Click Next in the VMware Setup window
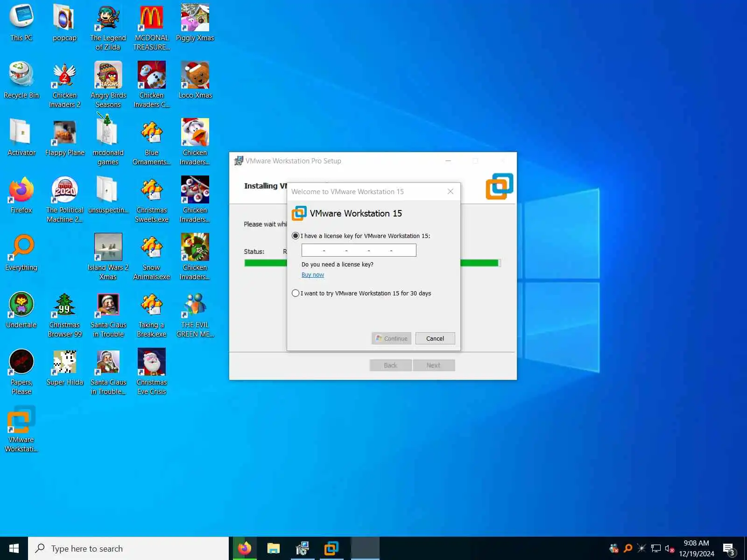This screenshot has height=560, width=747. click(x=433, y=365)
